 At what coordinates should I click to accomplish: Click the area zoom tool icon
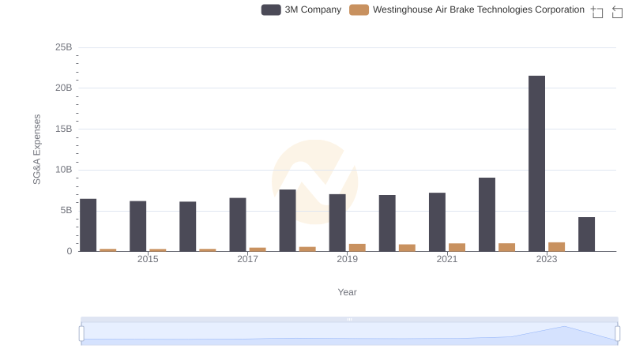click(597, 12)
